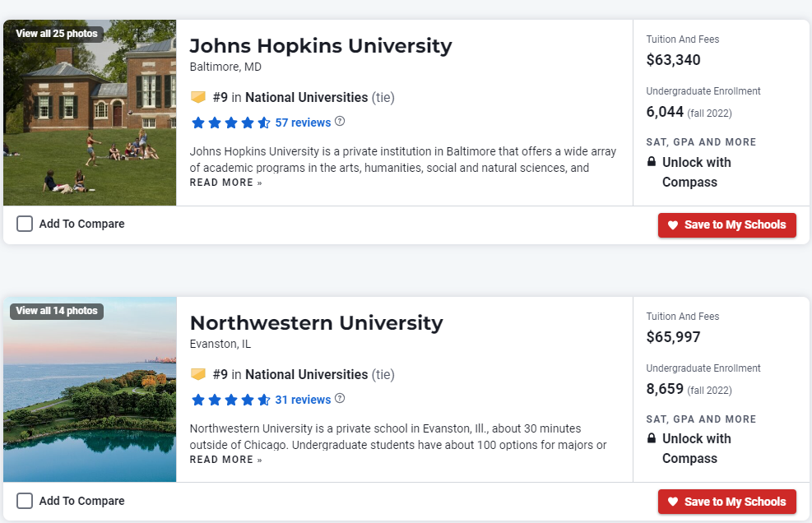Click the star rating for Johns Hopkins
Screen dimensions: 812x523
pyautogui.click(x=230, y=123)
